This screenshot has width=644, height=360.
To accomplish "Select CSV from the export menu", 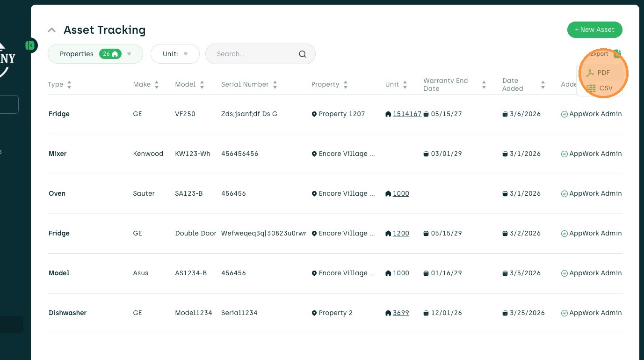I will point(606,88).
